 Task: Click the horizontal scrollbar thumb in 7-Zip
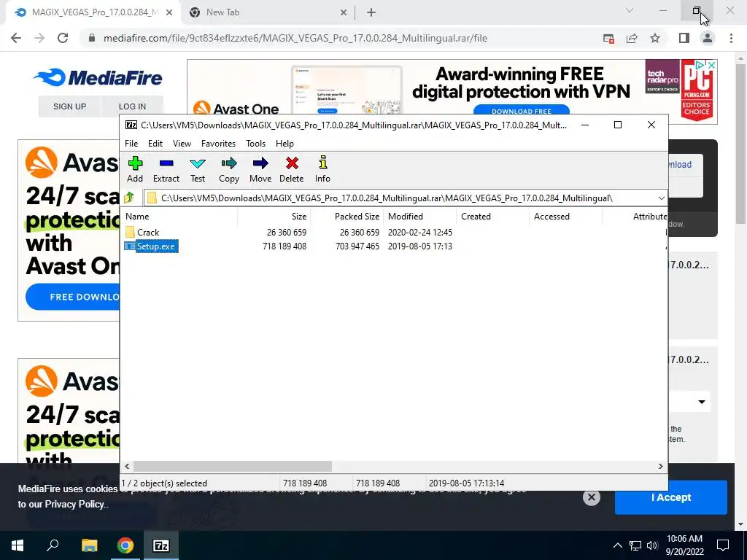[233, 466]
